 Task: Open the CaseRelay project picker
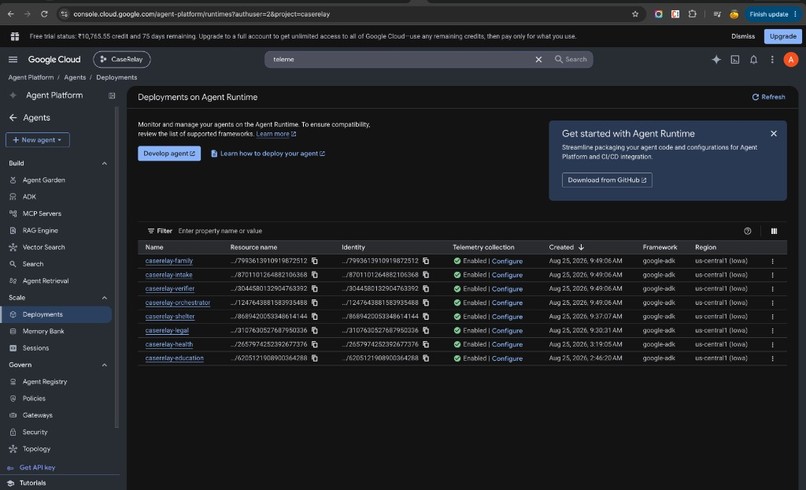(x=122, y=60)
